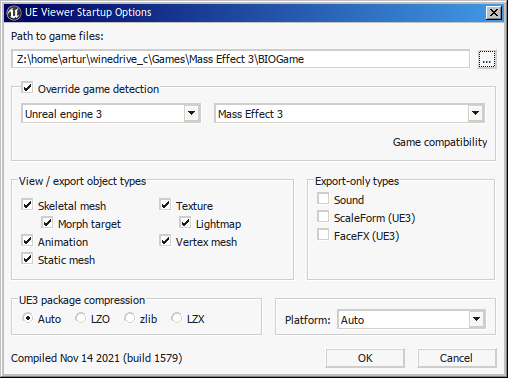Open the browse folder ellipsis button
Screen dimensions: 508x378
click(487, 59)
